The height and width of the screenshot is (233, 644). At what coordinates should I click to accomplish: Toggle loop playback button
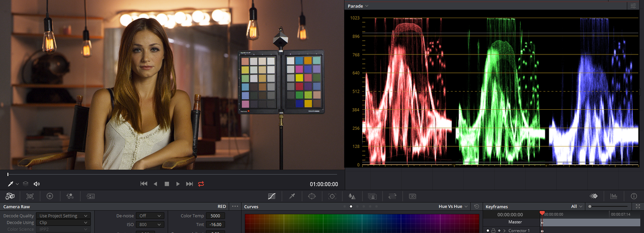point(201,184)
